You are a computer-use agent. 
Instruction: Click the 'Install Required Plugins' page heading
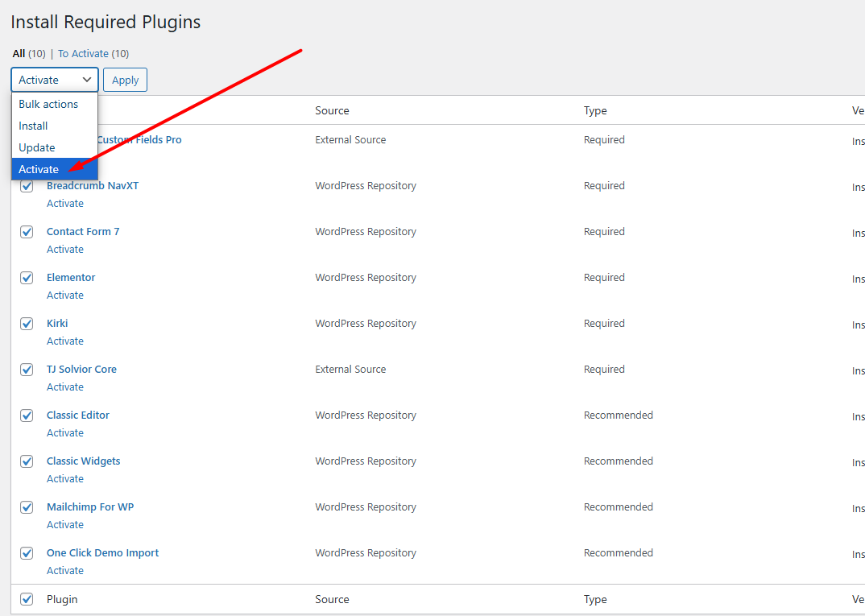coord(106,22)
